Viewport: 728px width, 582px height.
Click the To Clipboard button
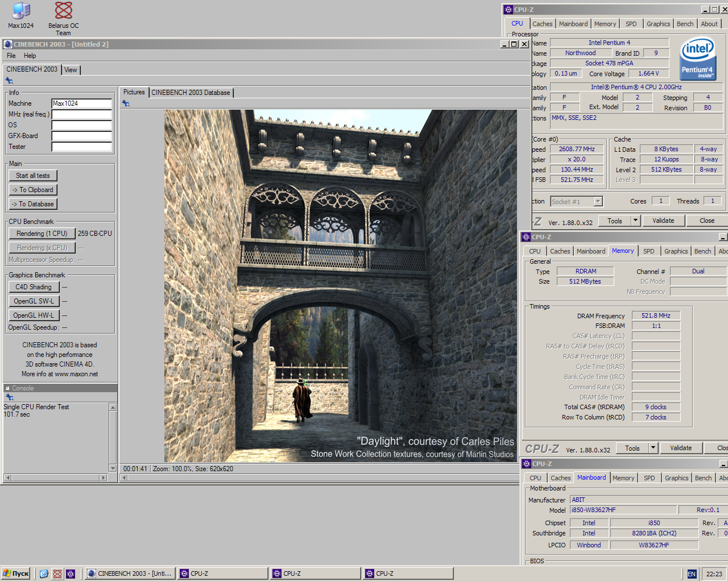pyautogui.click(x=33, y=190)
